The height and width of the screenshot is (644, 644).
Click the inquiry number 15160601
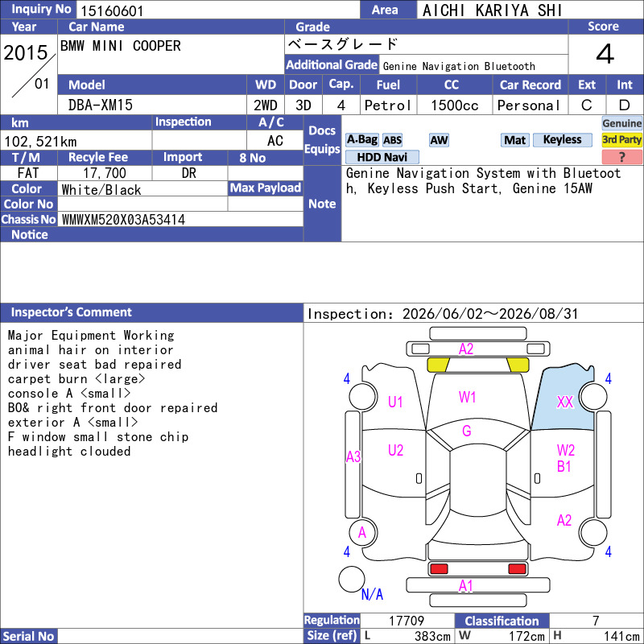pos(112,10)
